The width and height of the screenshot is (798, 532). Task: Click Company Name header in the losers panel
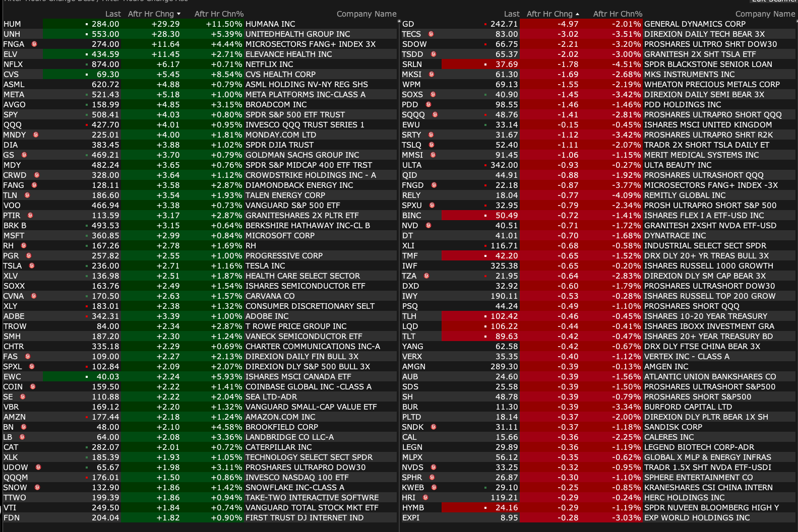pyautogui.click(x=765, y=14)
